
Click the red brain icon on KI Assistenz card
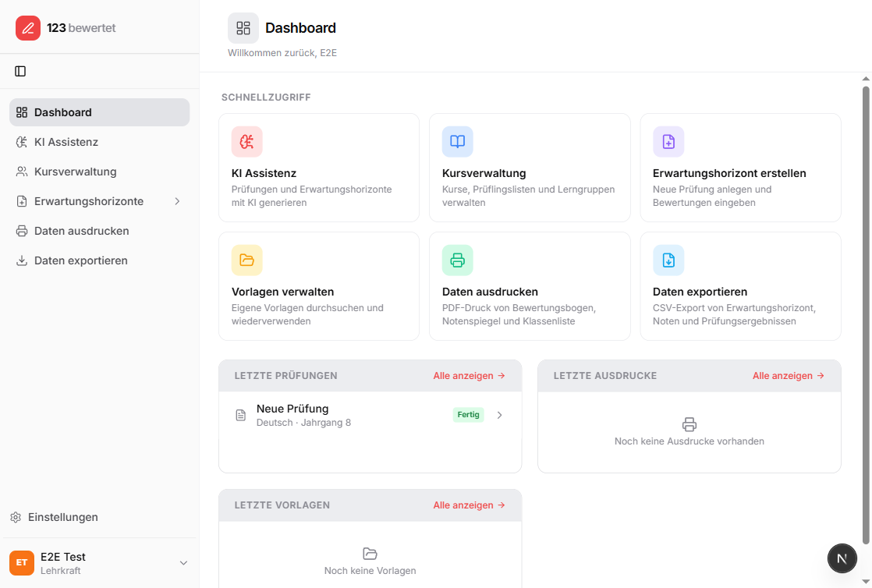point(247,142)
